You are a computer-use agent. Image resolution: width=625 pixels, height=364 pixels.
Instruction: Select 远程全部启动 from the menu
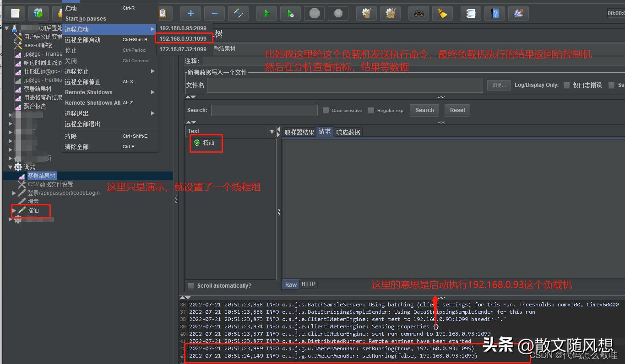coord(89,39)
